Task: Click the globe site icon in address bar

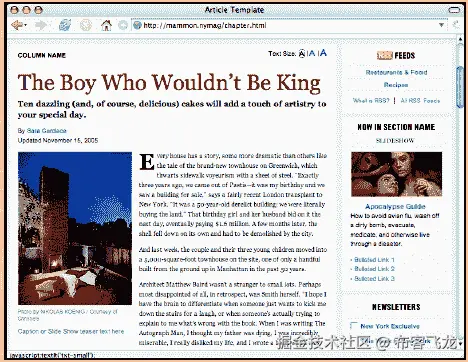Action: coord(137,25)
